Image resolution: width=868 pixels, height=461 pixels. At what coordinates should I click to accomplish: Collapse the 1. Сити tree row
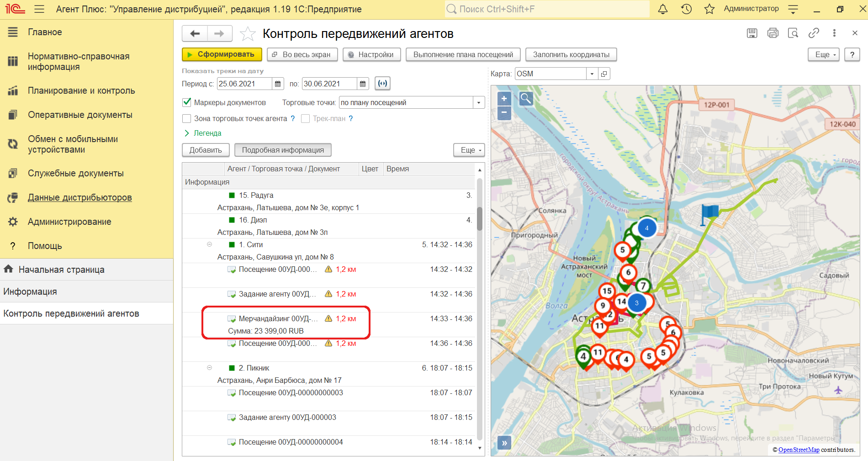[210, 244]
